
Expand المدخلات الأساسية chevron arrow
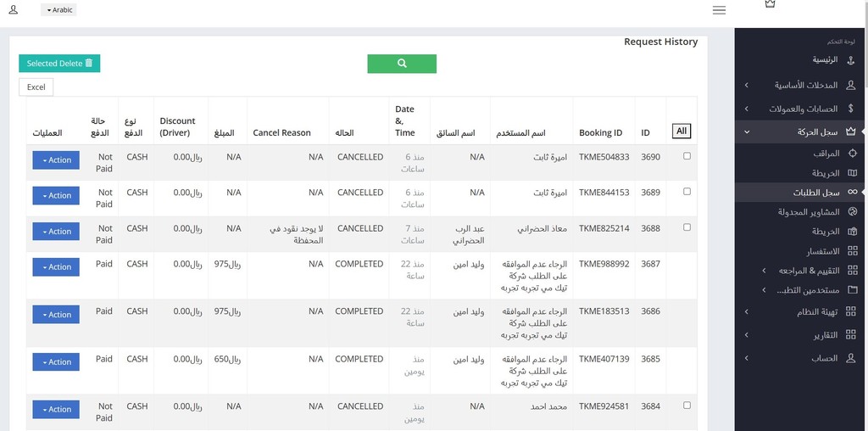click(746, 86)
